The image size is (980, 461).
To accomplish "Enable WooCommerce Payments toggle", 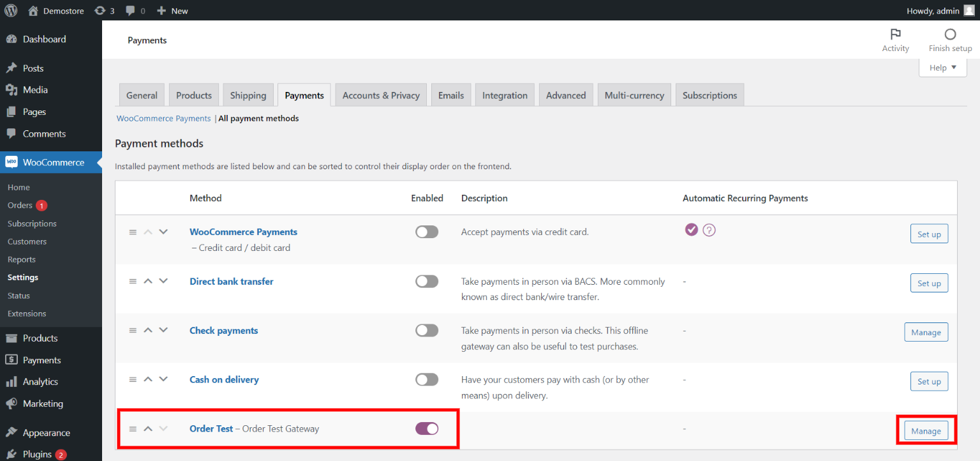I will [x=427, y=232].
